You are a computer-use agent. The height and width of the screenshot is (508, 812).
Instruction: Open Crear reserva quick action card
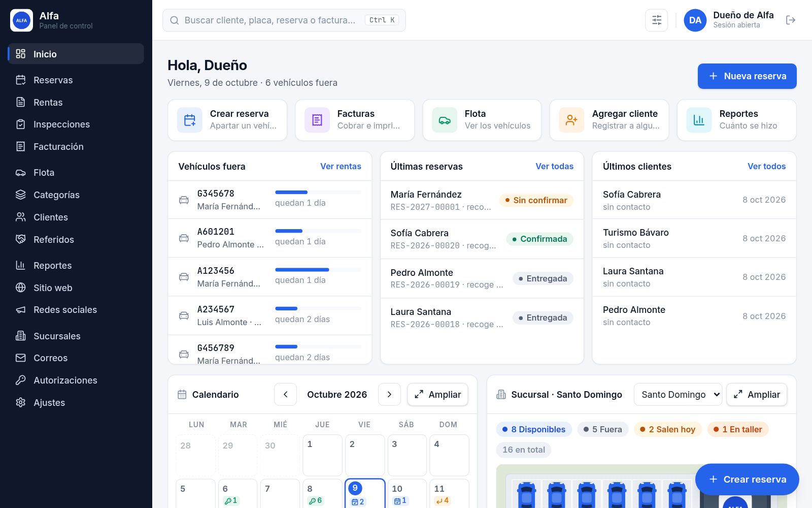coord(227,120)
